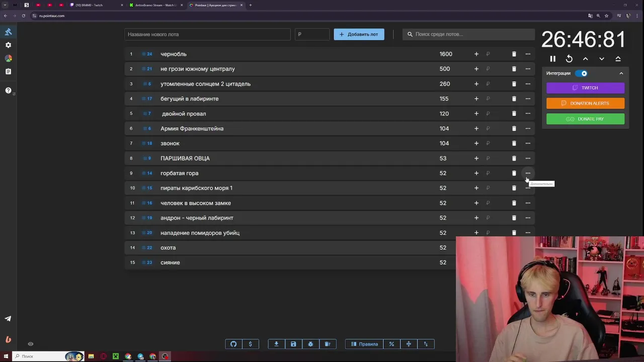The image size is (644, 362).
Task: Open the Windows Start menu
Action: pos(6,356)
